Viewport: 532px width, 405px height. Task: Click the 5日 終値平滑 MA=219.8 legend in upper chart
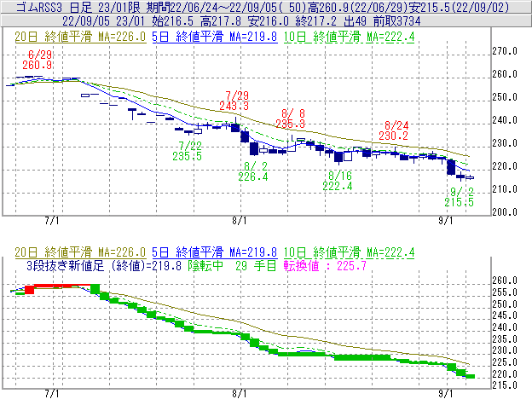215,37
